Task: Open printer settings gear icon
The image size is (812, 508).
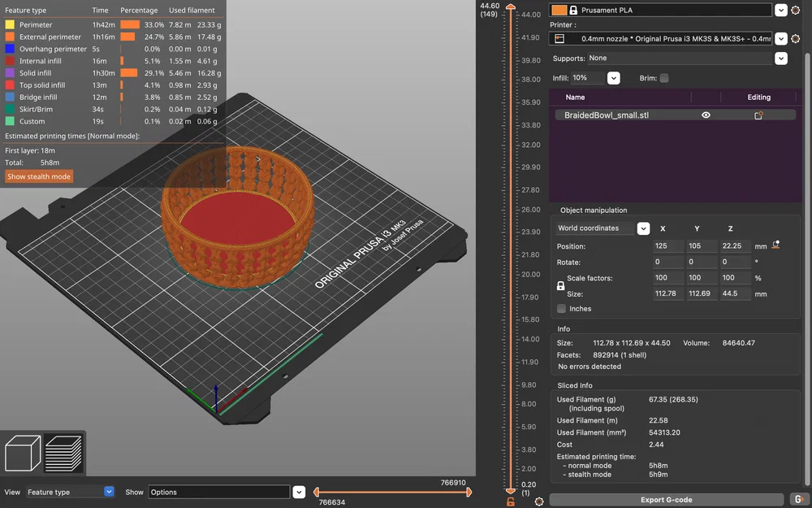Action: click(794, 38)
